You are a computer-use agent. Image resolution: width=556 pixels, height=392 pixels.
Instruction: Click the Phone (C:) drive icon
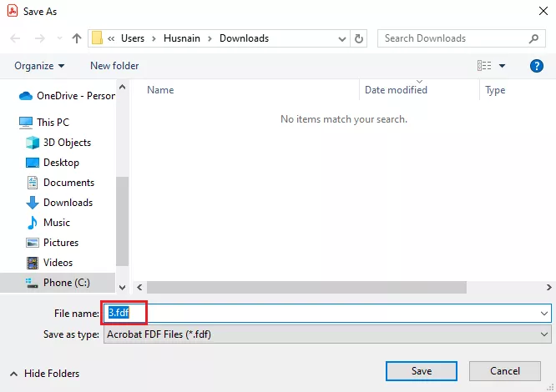[x=32, y=283]
